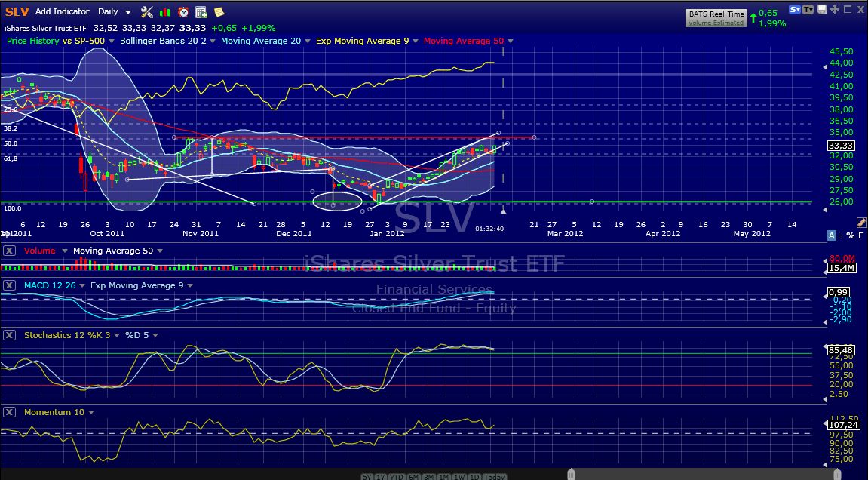Image resolution: width=868 pixels, height=480 pixels.
Task: Click the 107,24 momentum value tag
Action: [x=843, y=425]
